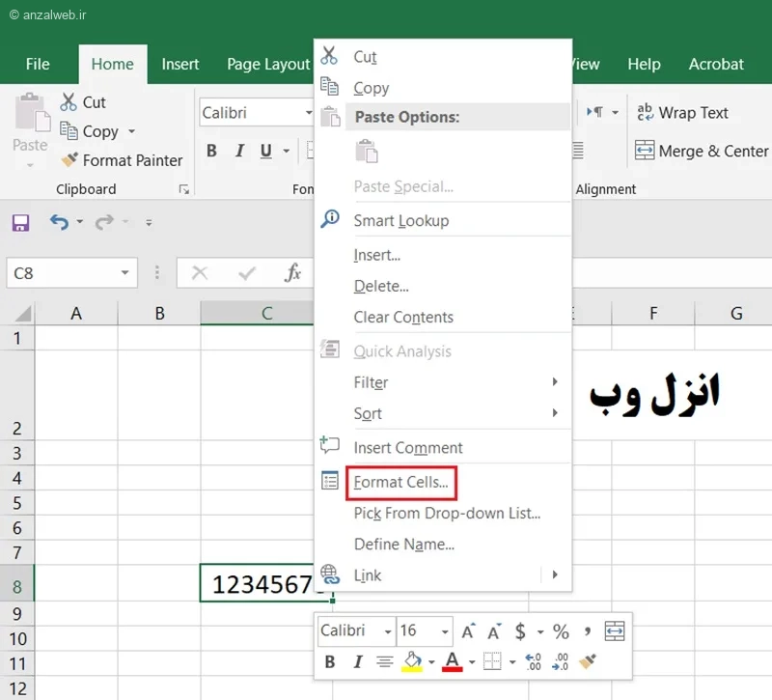Activate the Format Painter in the ribbon

[x=122, y=160]
